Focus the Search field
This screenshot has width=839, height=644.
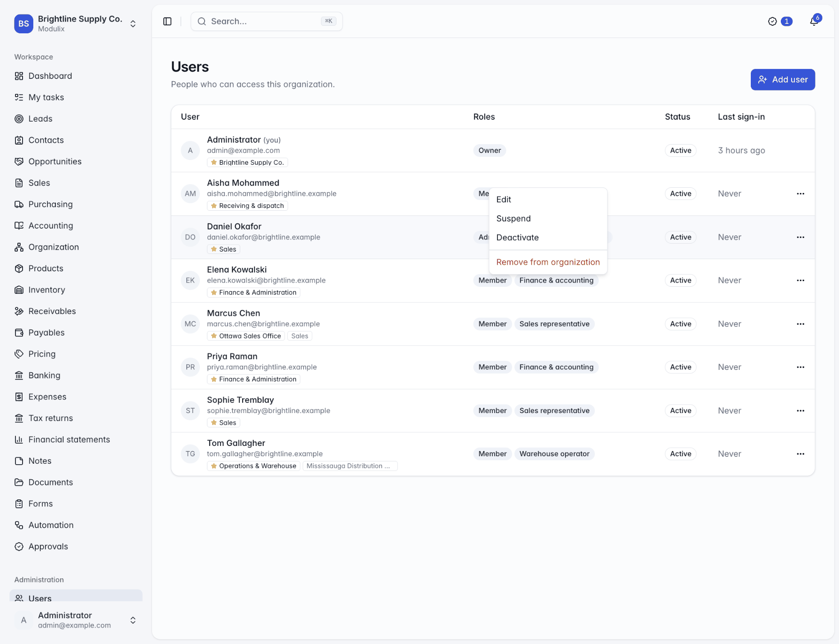pyautogui.click(x=267, y=21)
